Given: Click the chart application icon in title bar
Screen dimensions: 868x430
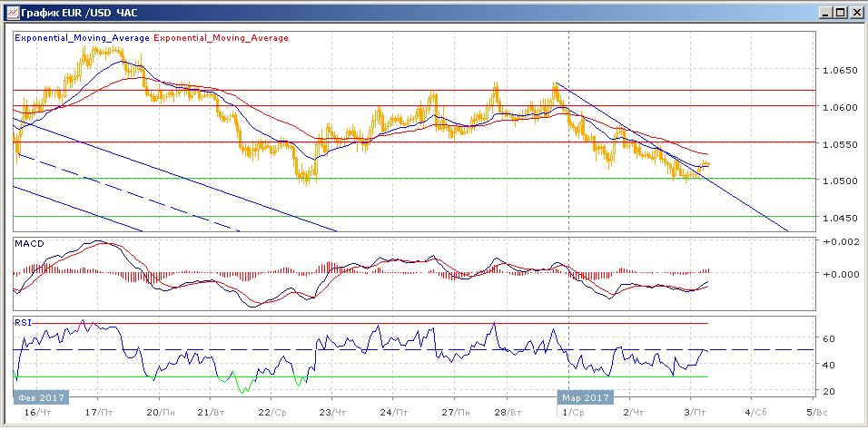Looking at the screenshot, I should pos(9,12).
